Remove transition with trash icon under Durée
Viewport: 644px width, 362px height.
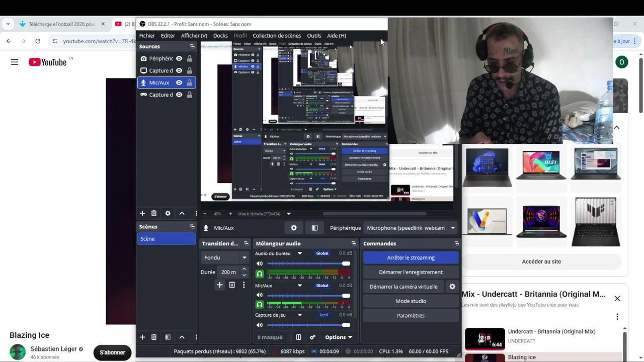[232, 285]
